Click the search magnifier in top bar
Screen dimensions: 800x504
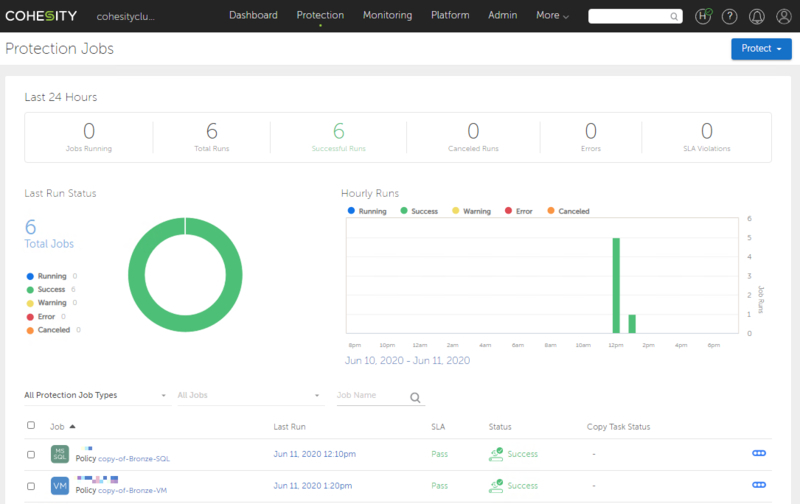674,16
